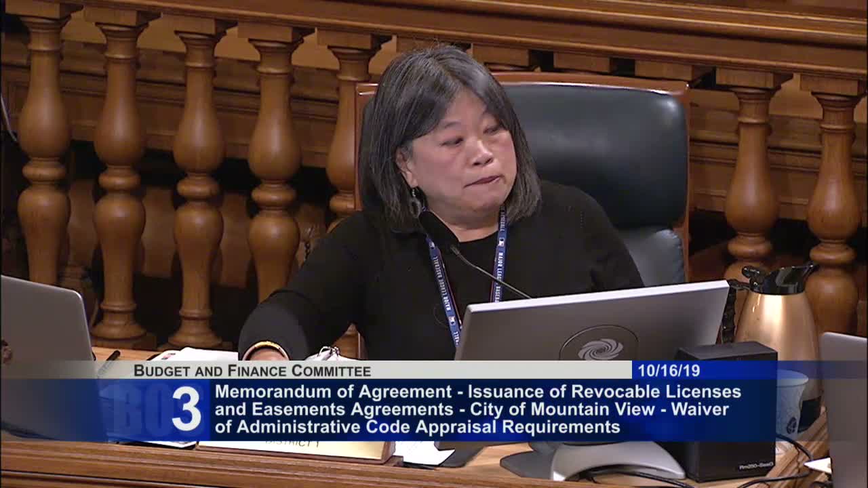Click the 10/16/19 date label
This screenshot has width=868, height=488.
pyautogui.click(x=669, y=370)
